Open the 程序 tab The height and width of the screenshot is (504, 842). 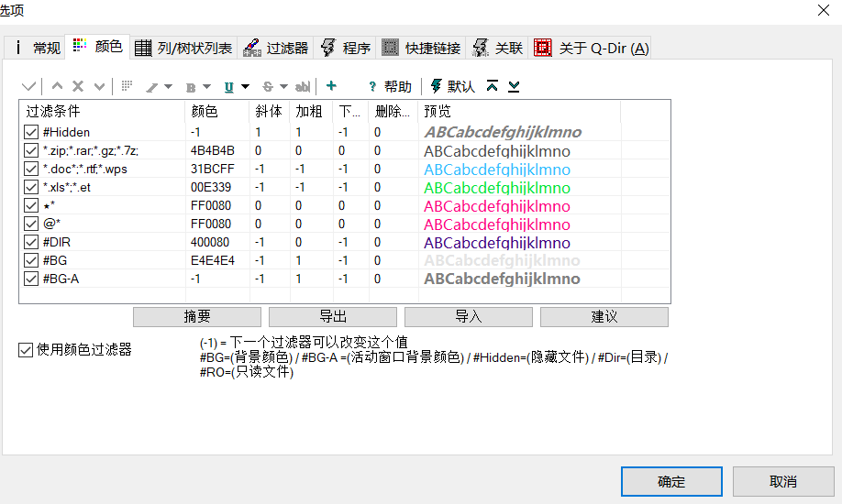tap(345, 48)
